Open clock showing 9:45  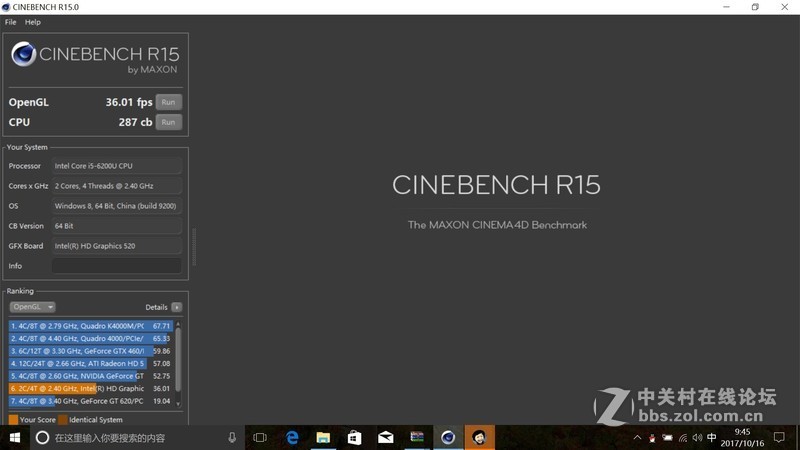click(x=742, y=438)
